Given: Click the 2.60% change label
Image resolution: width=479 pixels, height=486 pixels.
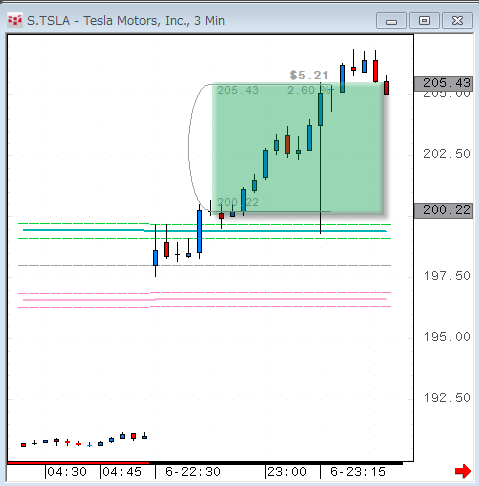Looking at the screenshot, I should click(x=308, y=90).
